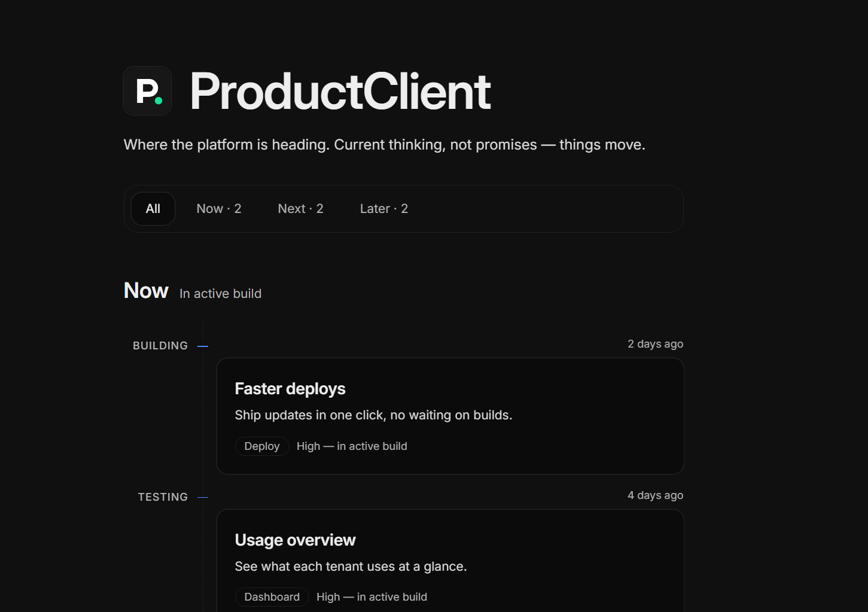The image size is (868, 612).
Task: Click the '2 days ago' timestamp
Action: [656, 344]
